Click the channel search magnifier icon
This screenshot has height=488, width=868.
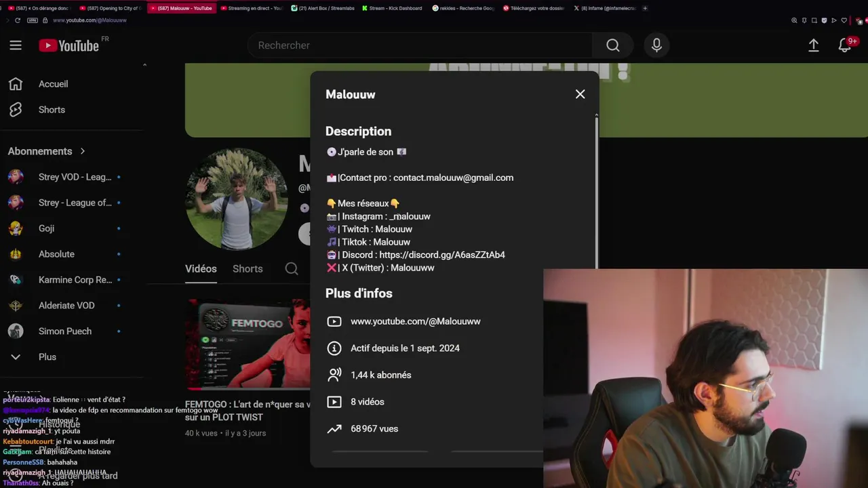pyautogui.click(x=292, y=269)
